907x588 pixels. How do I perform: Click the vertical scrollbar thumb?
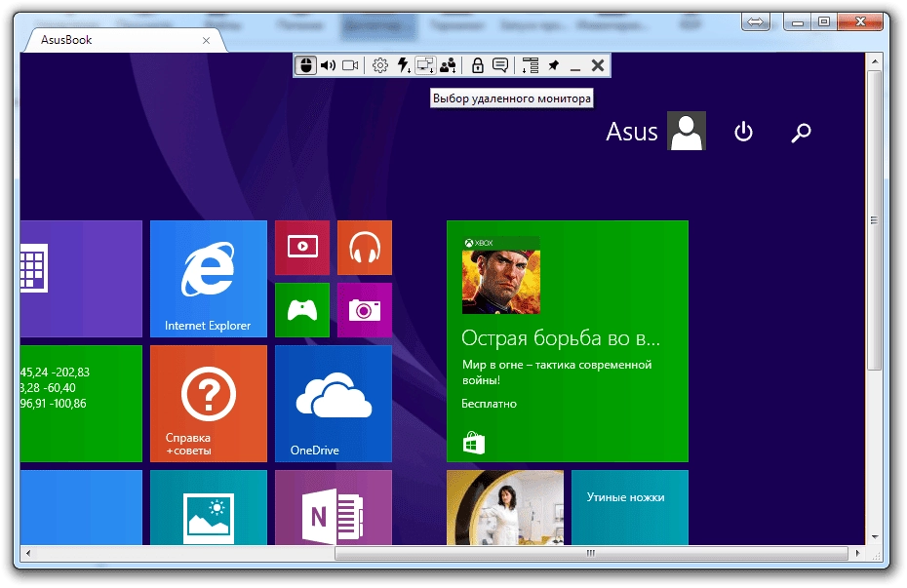[x=874, y=220]
